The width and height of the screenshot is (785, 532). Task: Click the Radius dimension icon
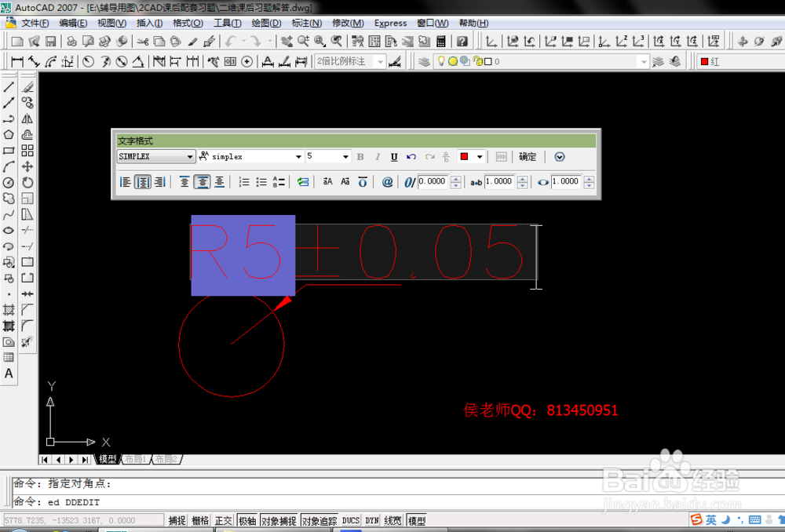click(89, 61)
